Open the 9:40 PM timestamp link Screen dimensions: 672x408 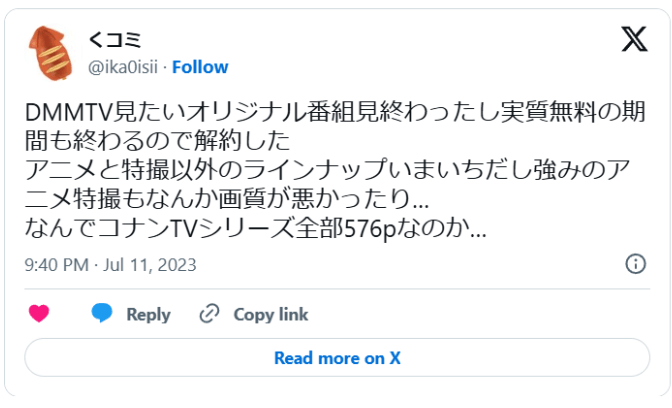56,265
